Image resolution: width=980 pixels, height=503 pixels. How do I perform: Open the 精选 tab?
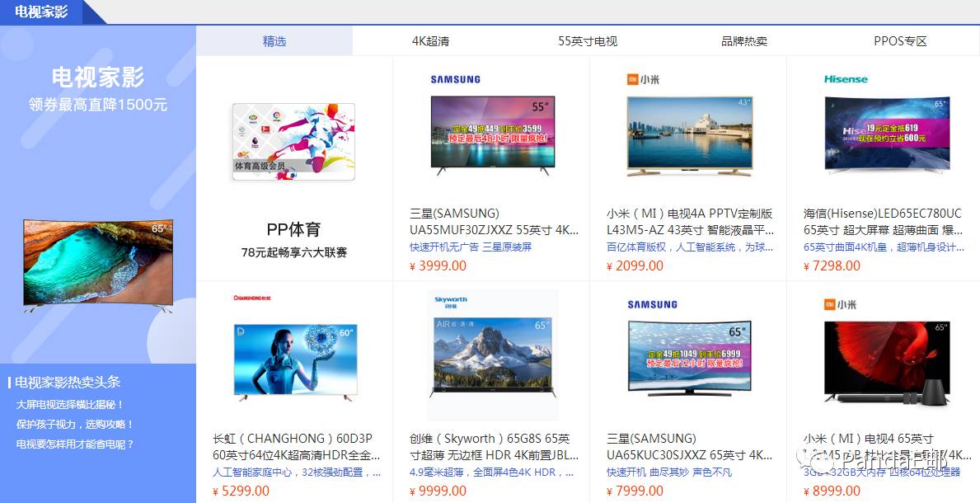coord(274,41)
